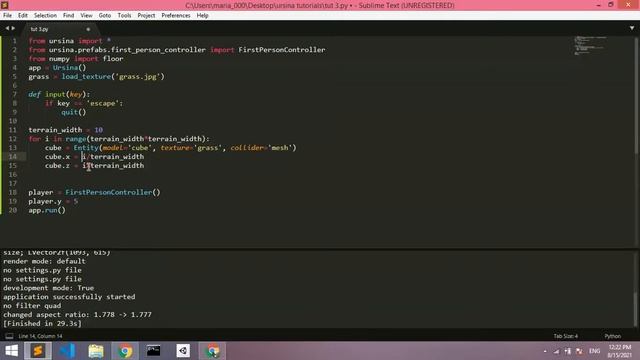640x360 pixels.
Task: Open the Windows Start menu
Action: coord(11,351)
